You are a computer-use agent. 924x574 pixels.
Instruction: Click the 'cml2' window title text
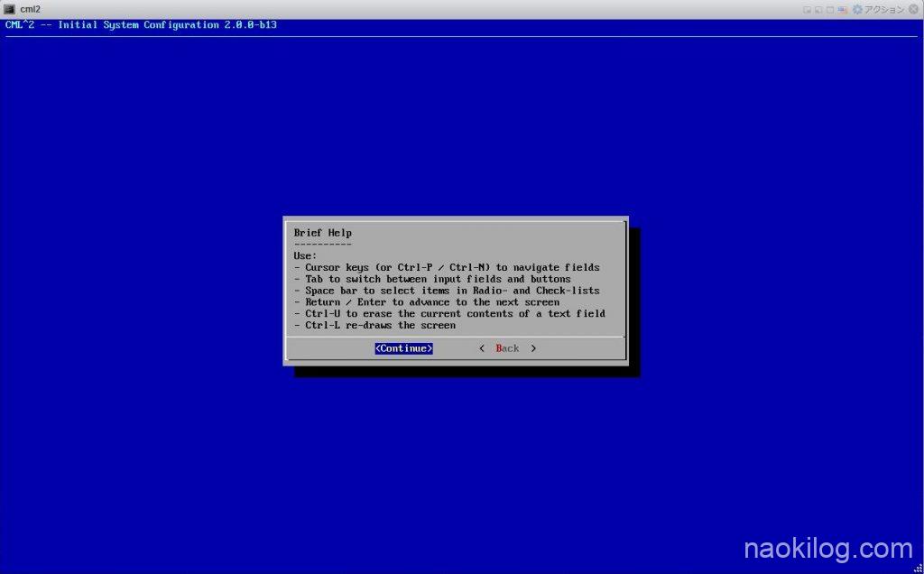(x=30, y=9)
